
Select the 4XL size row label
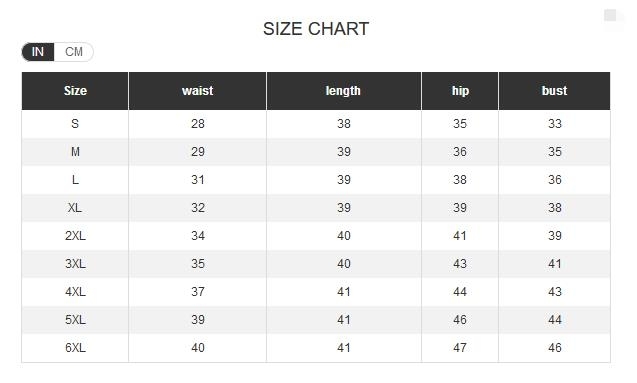point(75,292)
